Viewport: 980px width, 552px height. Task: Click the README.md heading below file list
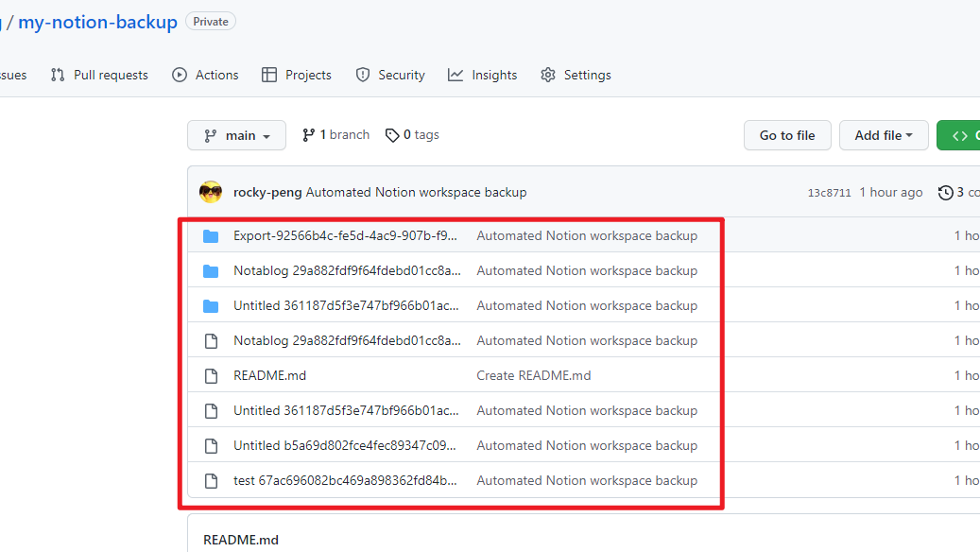click(x=241, y=540)
